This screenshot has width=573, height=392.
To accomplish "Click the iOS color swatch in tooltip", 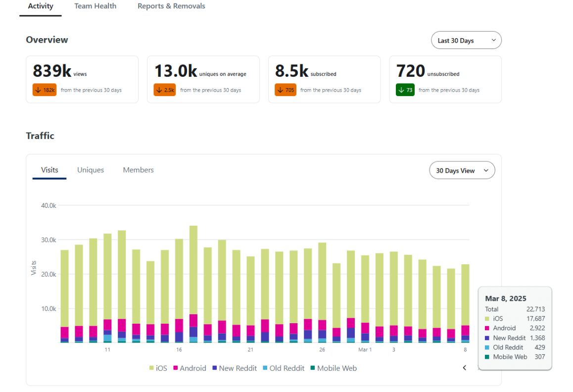I will [487, 319].
